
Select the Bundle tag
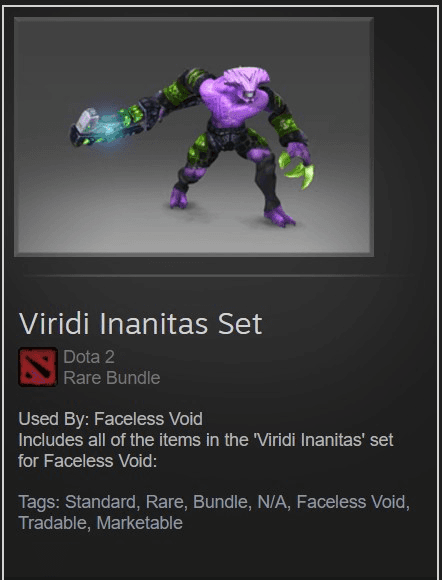pyautogui.click(x=220, y=502)
